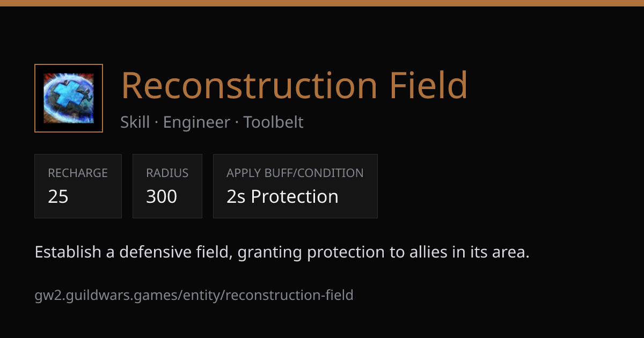Image resolution: width=644 pixels, height=338 pixels.
Task: Select the Reconstruction Field title heading
Action: [294, 85]
